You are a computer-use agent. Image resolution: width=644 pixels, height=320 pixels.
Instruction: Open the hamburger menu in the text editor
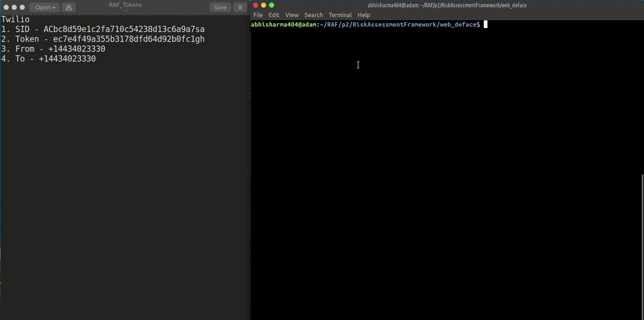click(x=240, y=7)
